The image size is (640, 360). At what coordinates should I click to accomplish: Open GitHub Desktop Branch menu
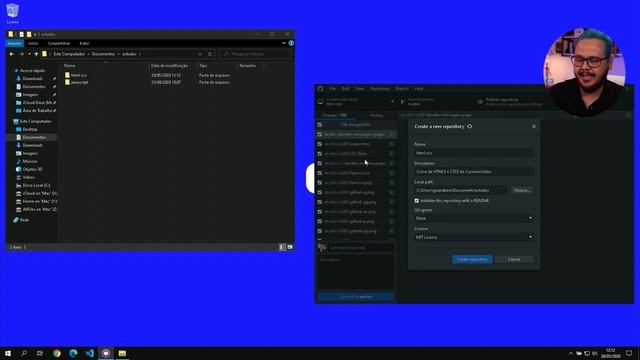coord(402,89)
